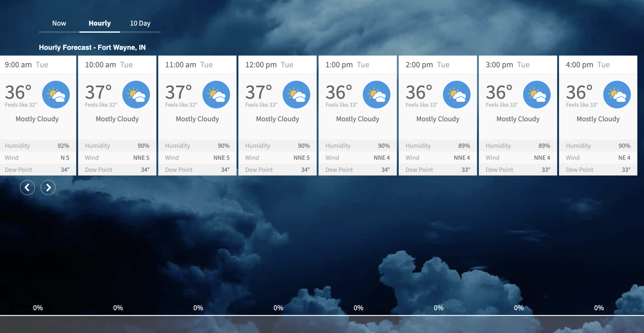
Task: Click the 10:00 am Tue card header
Action: (117, 65)
